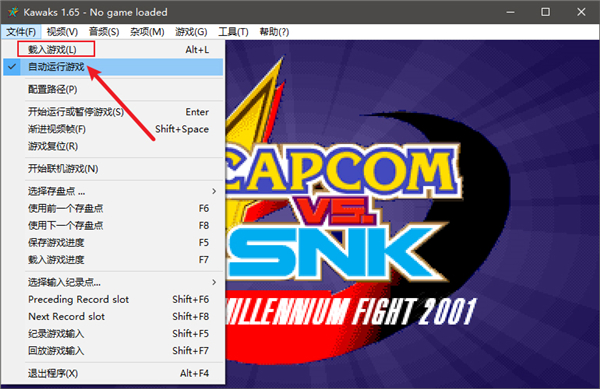Open the 视频(V) menu
600x389 pixels.
click(62, 32)
